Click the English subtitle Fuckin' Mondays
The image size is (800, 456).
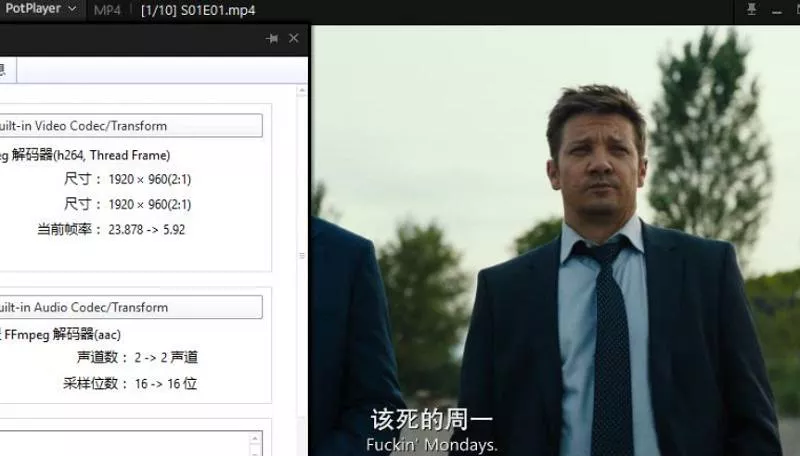pos(432,444)
